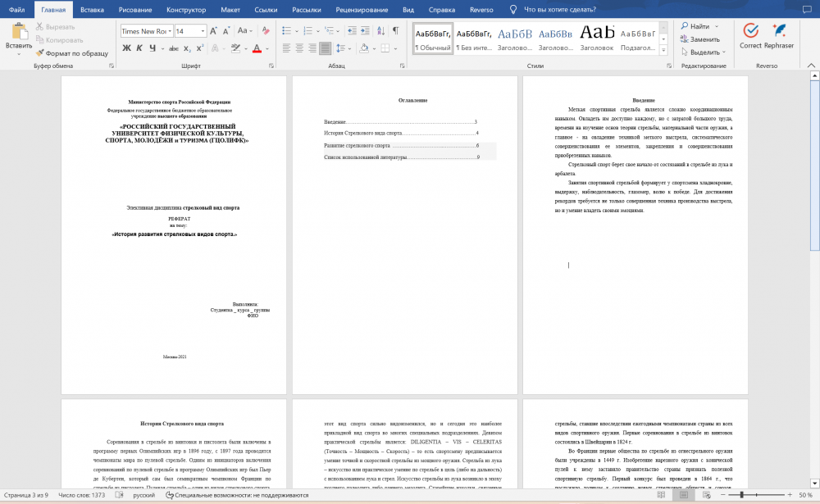The width and height of the screenshot is (820, 504).
Task: Open font color dropdown arrow
Action: pyautogui.click(x=267, y=48)
